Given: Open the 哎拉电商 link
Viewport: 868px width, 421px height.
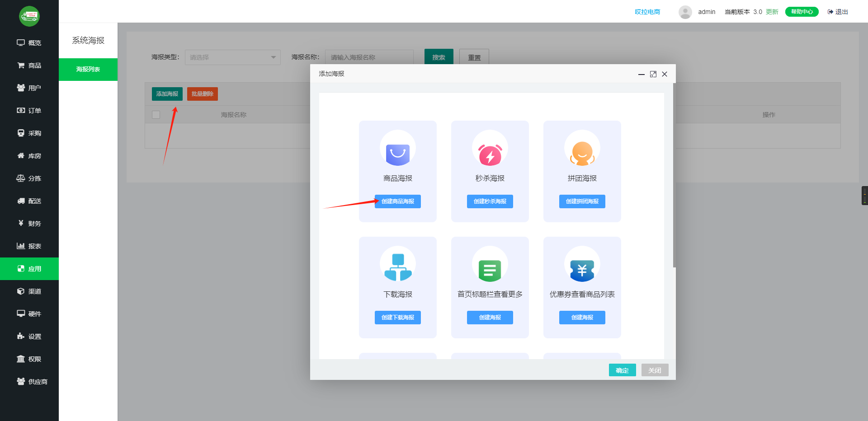Looking at the screenshot, I should (x=647, y=12).
